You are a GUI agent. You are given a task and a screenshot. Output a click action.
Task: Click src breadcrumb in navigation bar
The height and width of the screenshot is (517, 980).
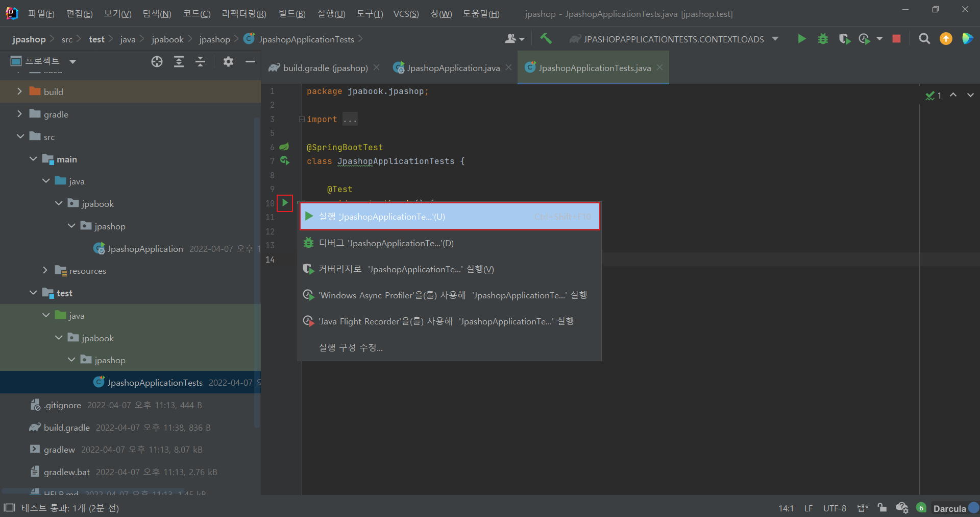[67, 39]
